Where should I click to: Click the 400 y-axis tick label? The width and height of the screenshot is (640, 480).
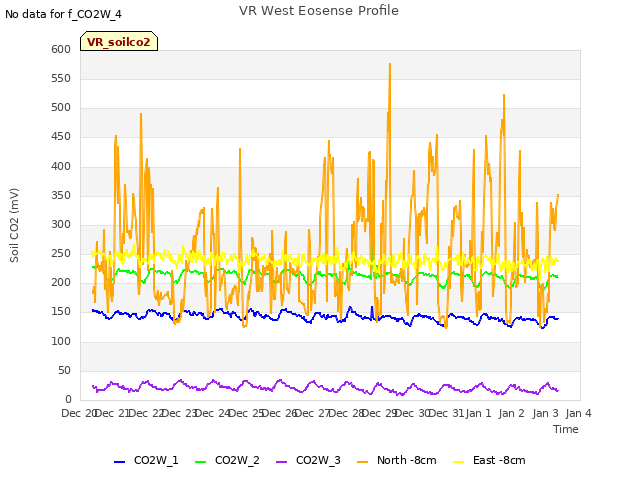point(61,166)
